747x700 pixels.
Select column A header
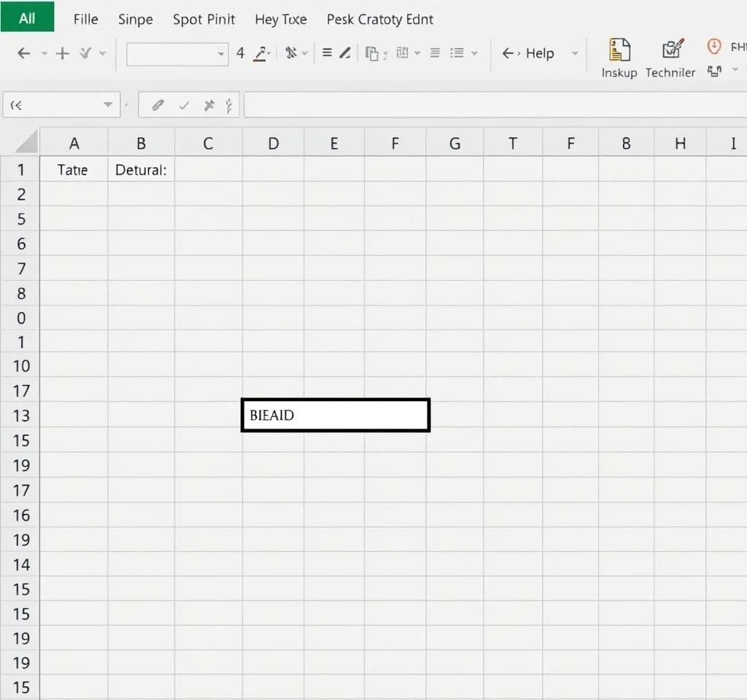point(74,143)
